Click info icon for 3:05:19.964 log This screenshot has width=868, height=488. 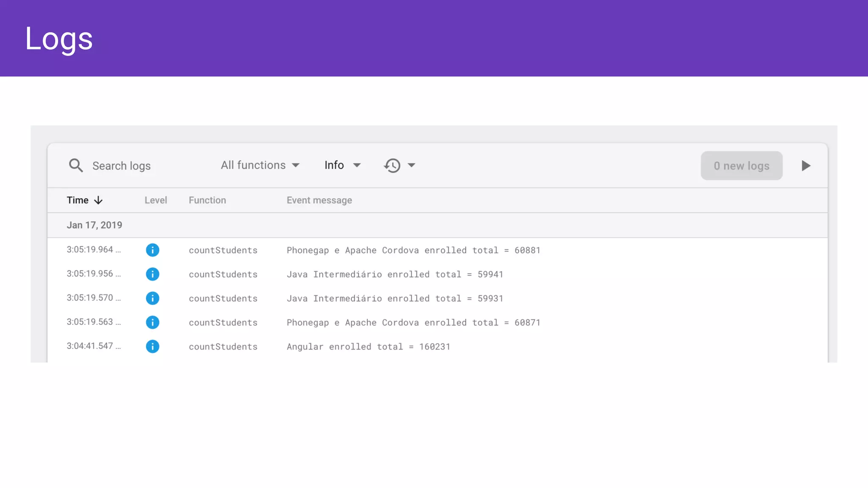[153, 250]
